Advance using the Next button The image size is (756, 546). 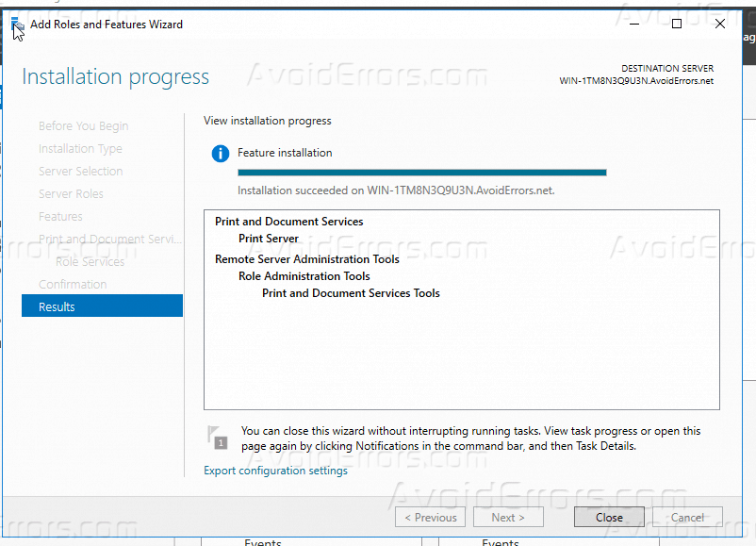(508, 517)
